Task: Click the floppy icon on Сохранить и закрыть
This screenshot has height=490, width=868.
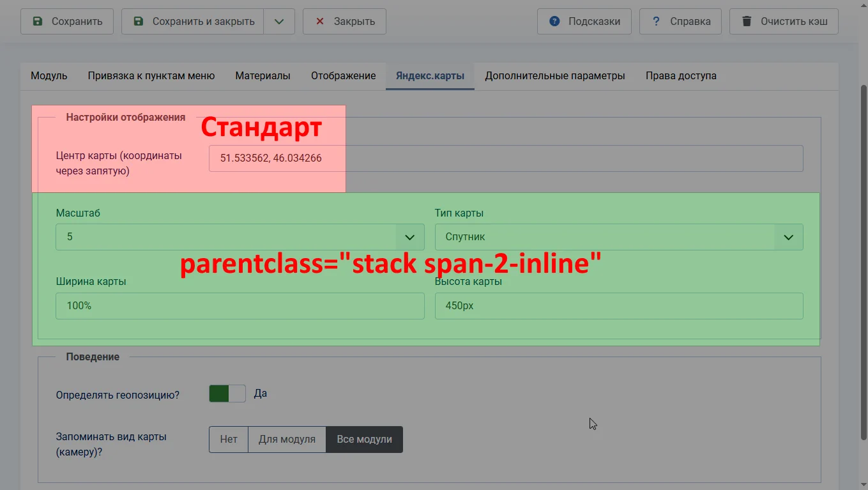Action: 139,21
